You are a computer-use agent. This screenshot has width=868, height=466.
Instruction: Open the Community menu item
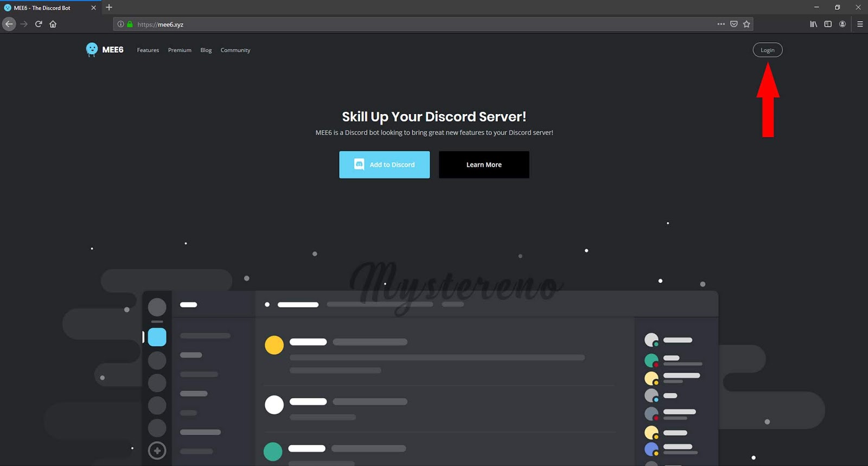click(x=235, y=50)
